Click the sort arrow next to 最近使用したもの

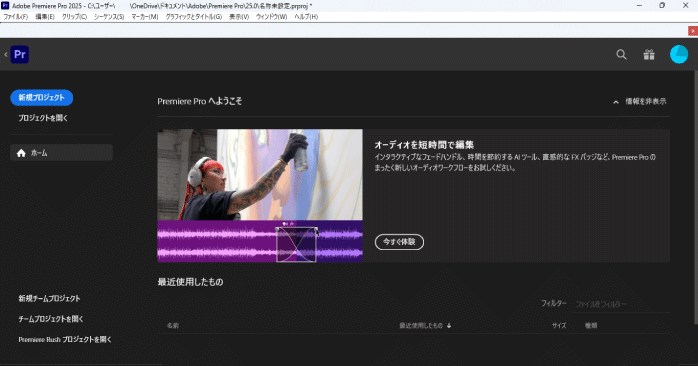click(449, 326)
